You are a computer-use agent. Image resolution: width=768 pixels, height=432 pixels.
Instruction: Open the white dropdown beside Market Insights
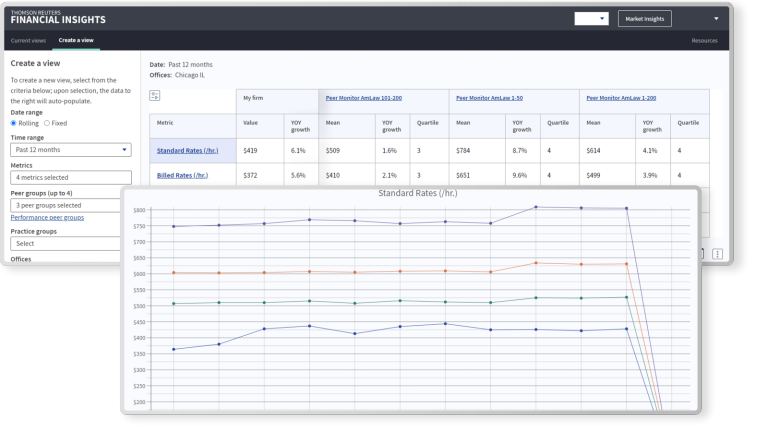pos(591,19)
